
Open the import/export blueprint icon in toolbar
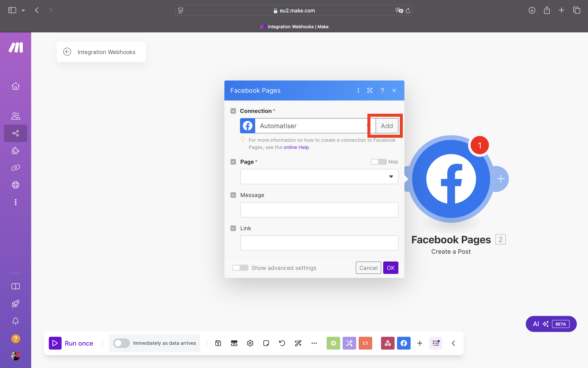234,343
